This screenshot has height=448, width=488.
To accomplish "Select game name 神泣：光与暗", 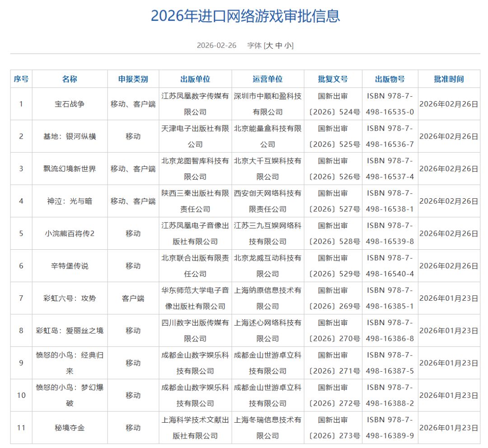I will 70,201.
